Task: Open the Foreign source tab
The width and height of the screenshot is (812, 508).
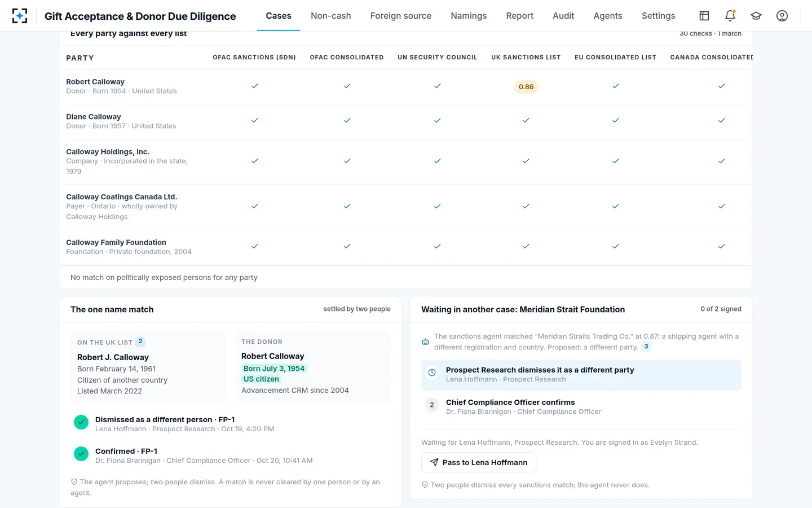Action: click(401, 16)
